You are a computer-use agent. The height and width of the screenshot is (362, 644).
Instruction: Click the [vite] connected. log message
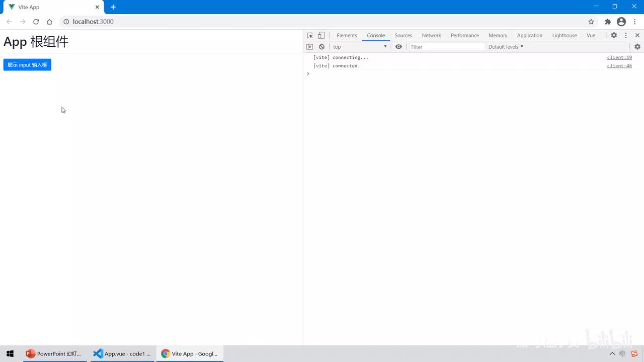point(337,66)
